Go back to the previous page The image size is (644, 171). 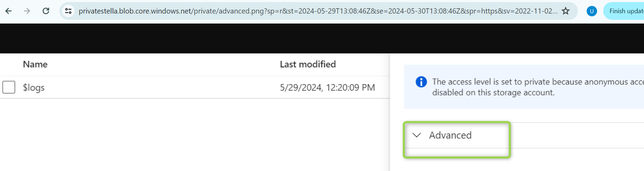click(9, 11)
